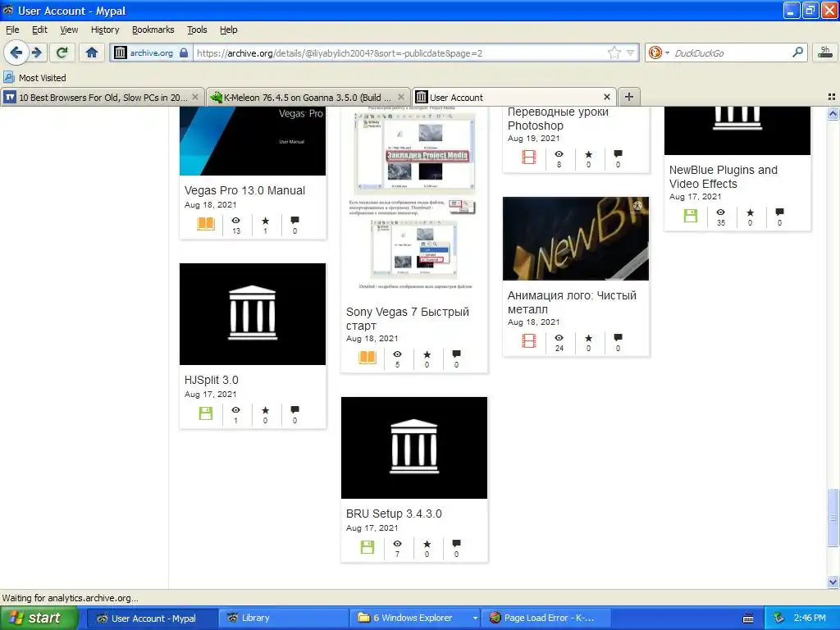Open a new tab with plus button

point(629,97)
